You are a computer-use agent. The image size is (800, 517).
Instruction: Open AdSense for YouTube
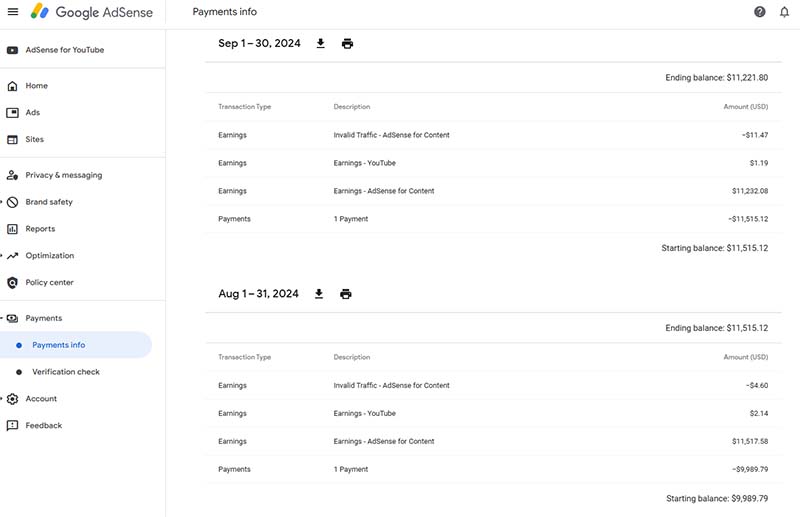click(64, 50)
